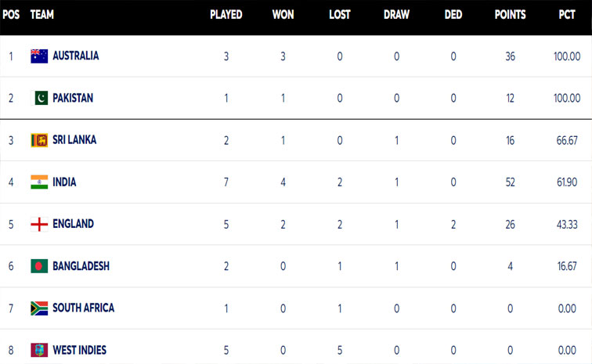Click the Australia flag icon
Viewport: 592px width, 364px height.
39,56
